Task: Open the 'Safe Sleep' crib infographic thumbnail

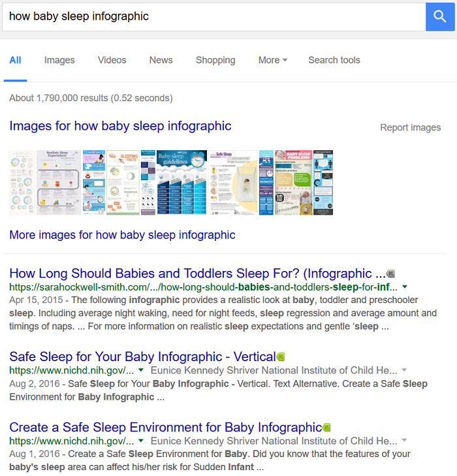Action: (x=233, y=182)
